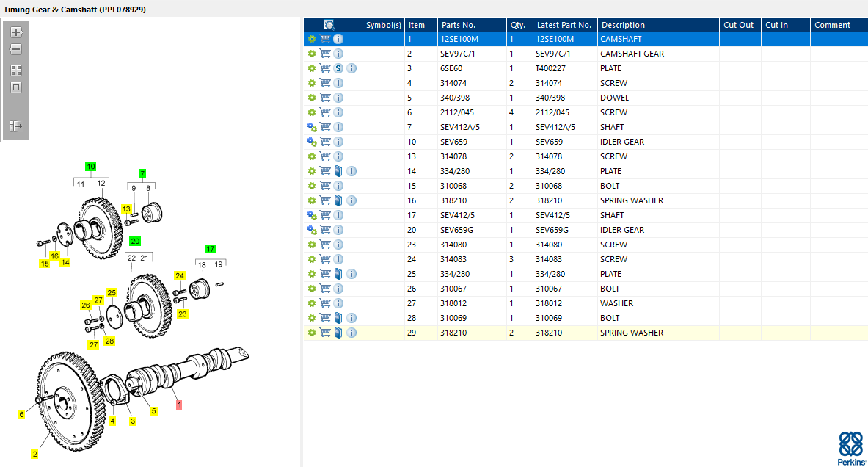
Task: Click the Comment column header
Action: pos(839,25)
